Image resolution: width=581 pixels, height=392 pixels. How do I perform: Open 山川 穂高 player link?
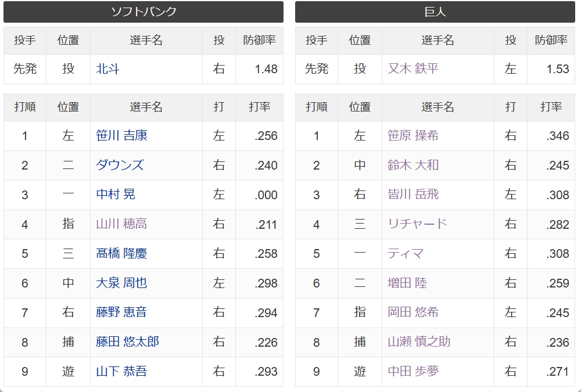pyautogui.click(x=121, y=224)
